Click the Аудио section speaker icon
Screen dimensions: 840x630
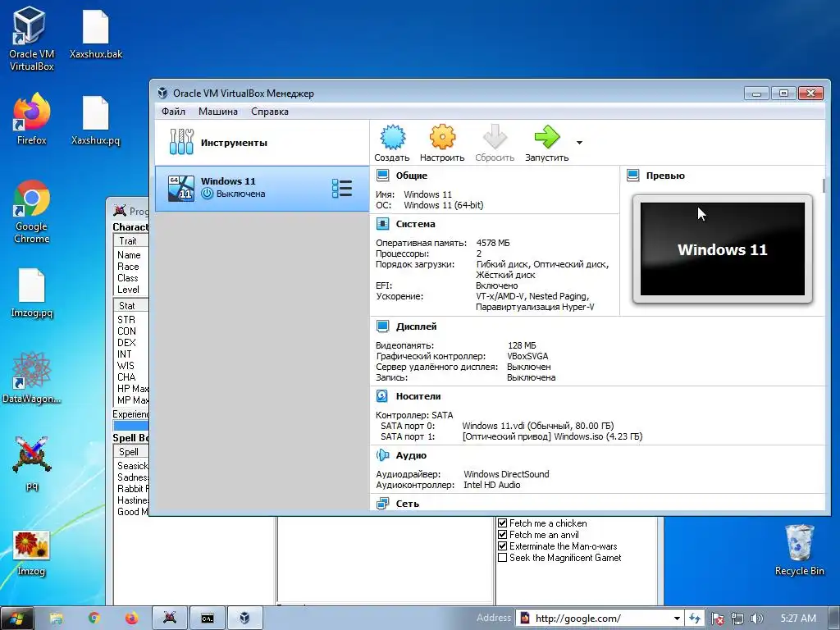pos(382,455)
